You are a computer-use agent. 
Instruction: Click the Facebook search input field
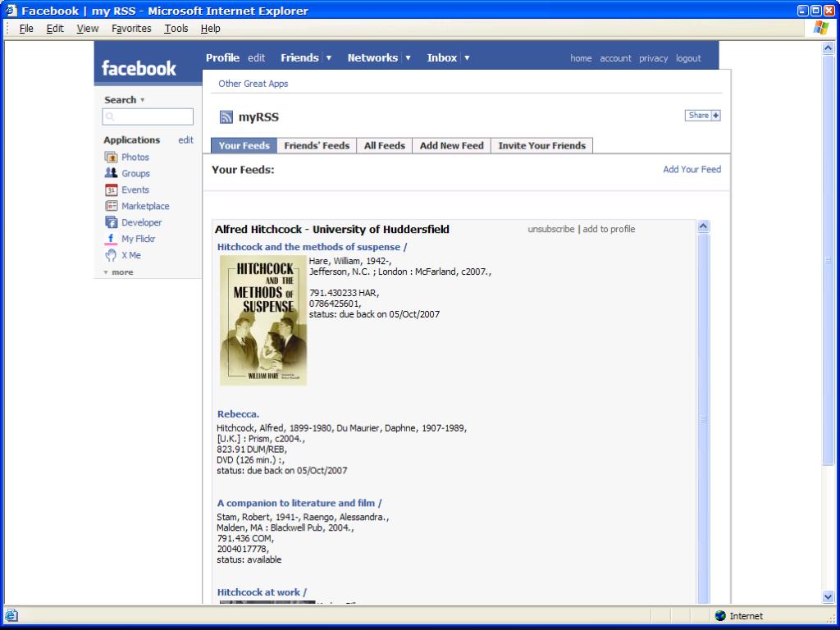coord(148,116)
